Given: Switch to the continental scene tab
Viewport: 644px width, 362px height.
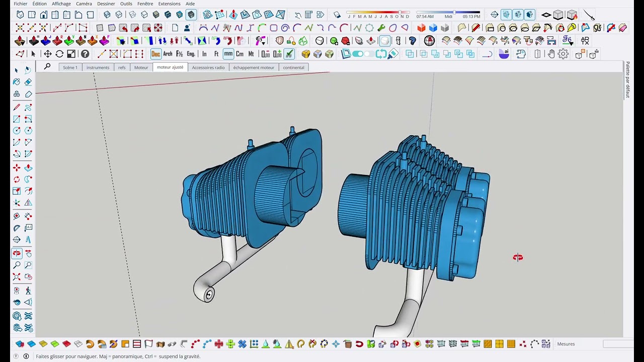Looking at the screenshot, I should (293, 67).
